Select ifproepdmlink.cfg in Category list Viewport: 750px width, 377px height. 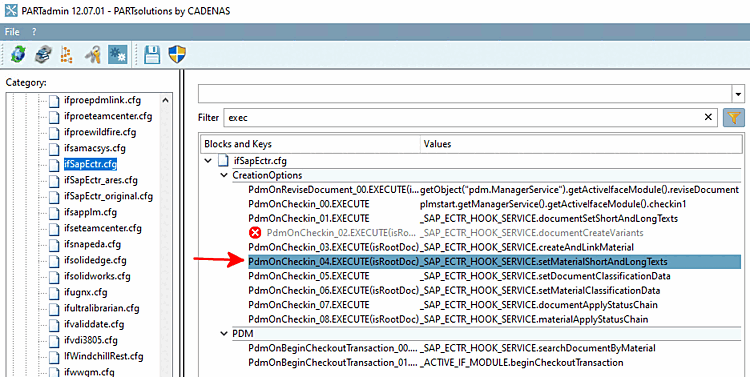[x=102, y=100]
